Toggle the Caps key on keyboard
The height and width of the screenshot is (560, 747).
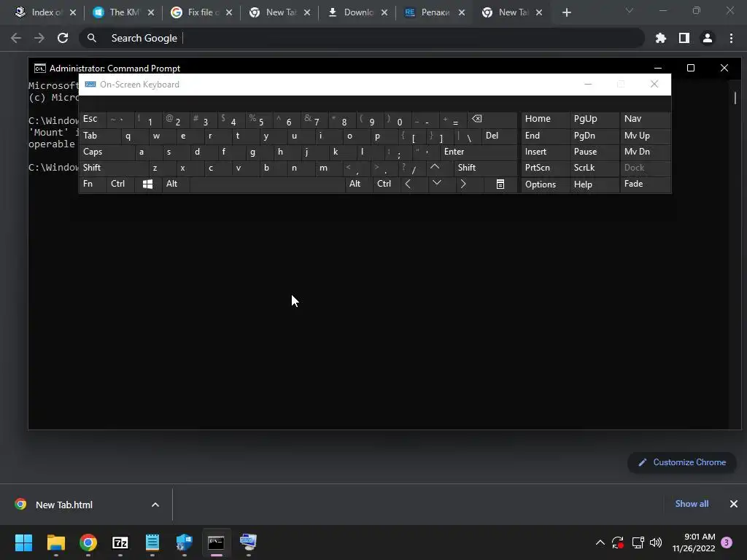[107, 152]
